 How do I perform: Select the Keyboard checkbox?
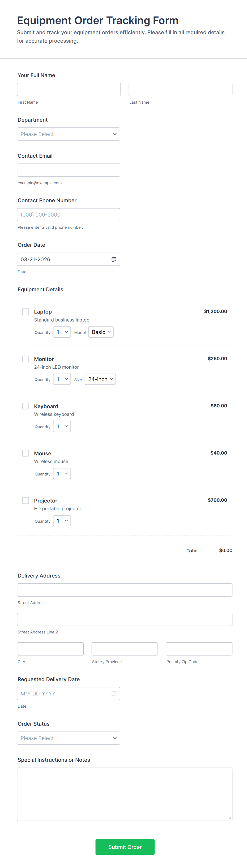click(x=26, y=406)
